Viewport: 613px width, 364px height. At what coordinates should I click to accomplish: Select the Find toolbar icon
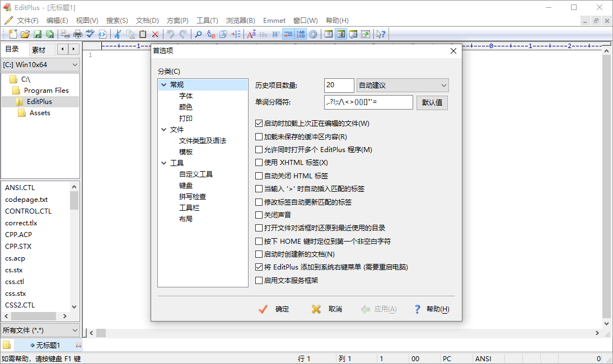point(199,34)
